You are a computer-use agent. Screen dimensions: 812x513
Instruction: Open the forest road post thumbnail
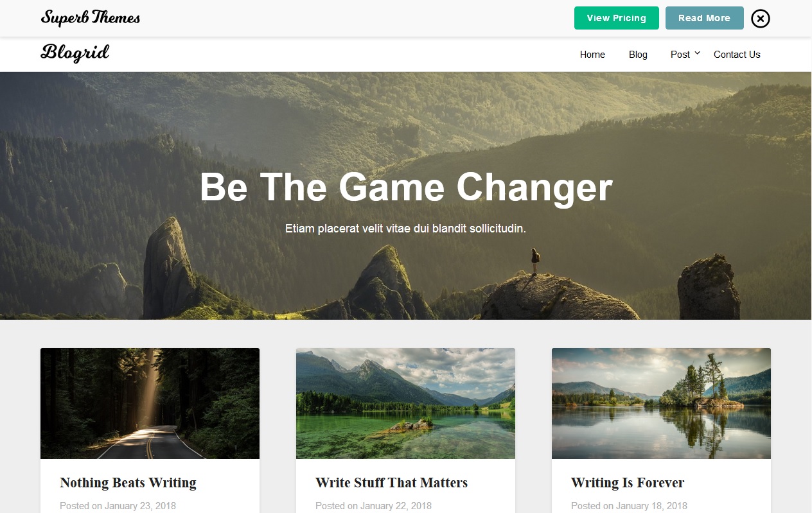click(150, 403)
